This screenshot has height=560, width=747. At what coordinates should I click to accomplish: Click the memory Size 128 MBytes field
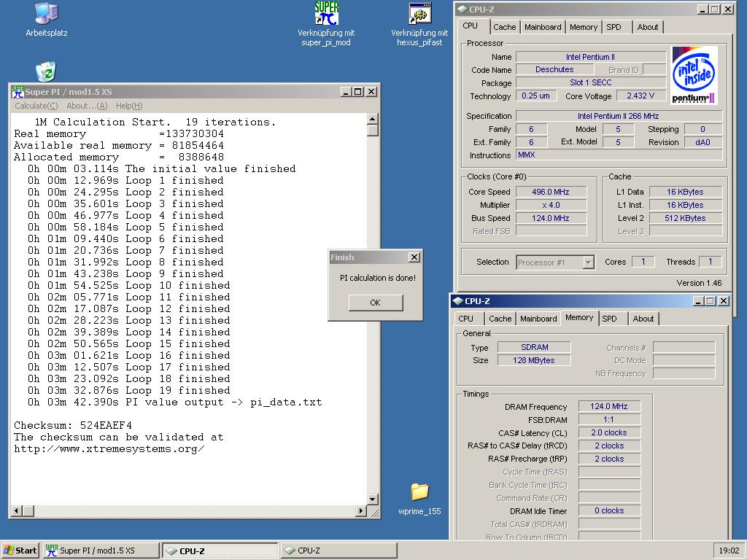click(534, 360)
